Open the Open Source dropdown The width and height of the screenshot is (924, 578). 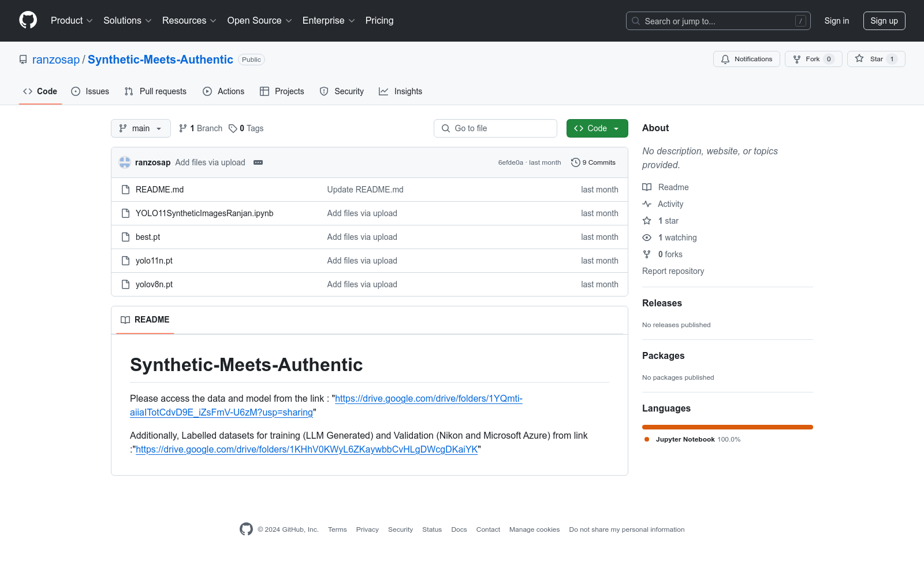(260, 21)
